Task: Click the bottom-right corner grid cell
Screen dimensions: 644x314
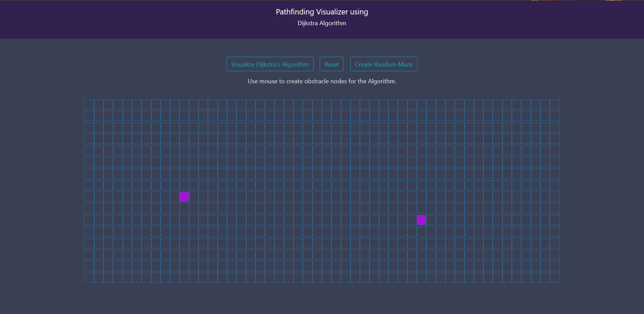Action: pos(554,278)
